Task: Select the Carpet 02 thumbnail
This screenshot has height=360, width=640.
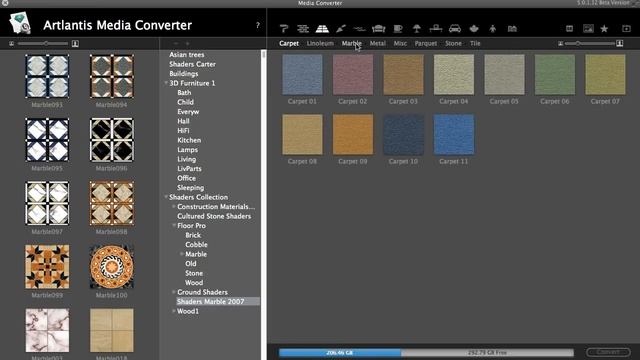Action: 353,75
